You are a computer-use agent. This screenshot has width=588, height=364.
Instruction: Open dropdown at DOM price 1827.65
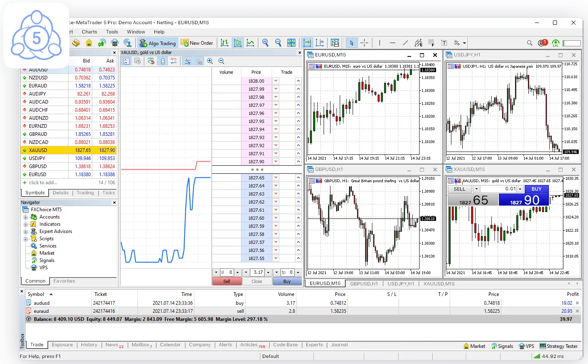(276, 177)
